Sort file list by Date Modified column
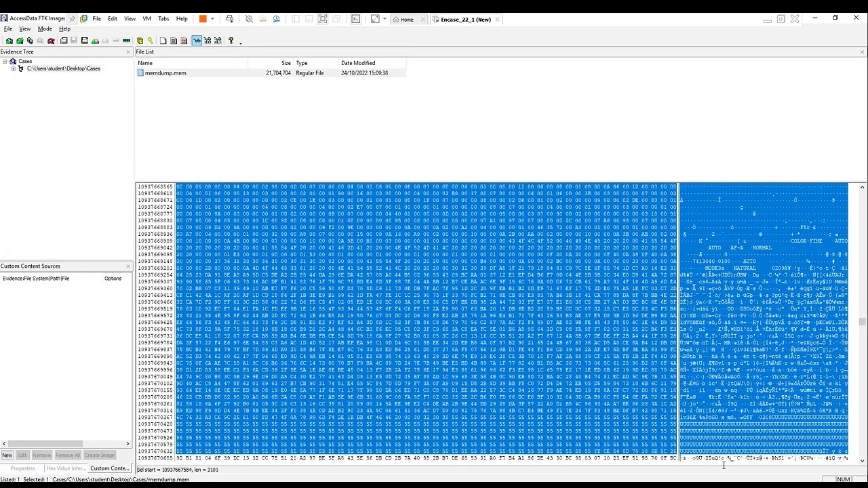The image size is (868, 488). tap(372, 63)
